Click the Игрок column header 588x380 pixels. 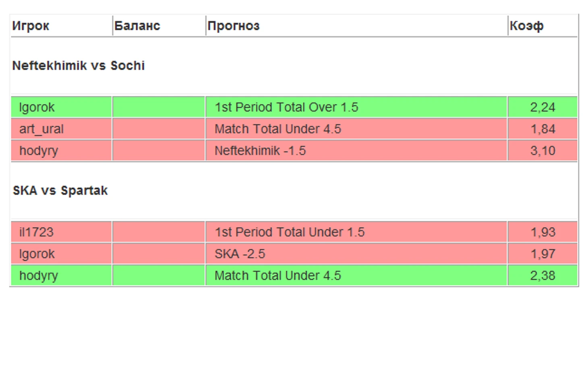(31, 26)
